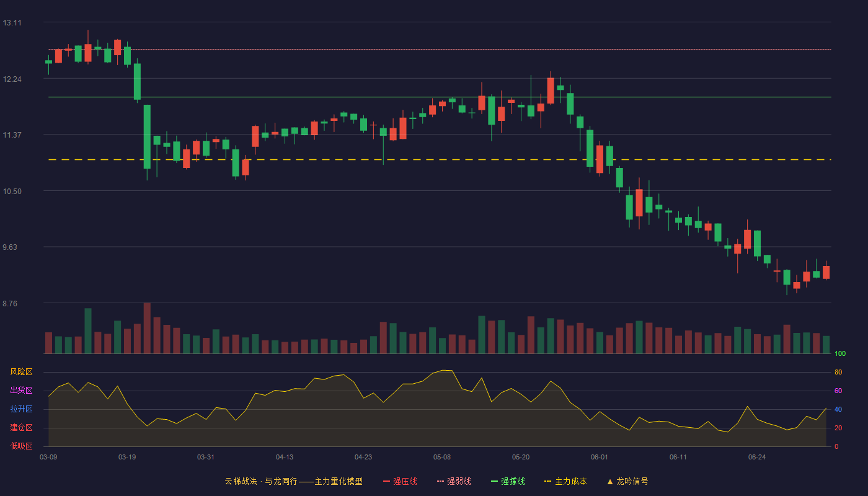Viewport: 868px width, 496px height.
Task: Toggle the 主力成本 legend item
Action: (x=565, y=481)
